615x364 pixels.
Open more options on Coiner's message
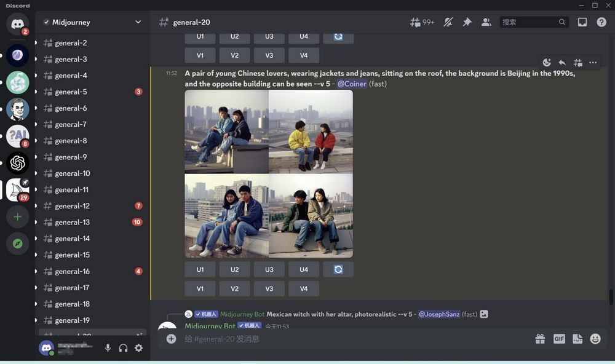(x=593, y=63)
